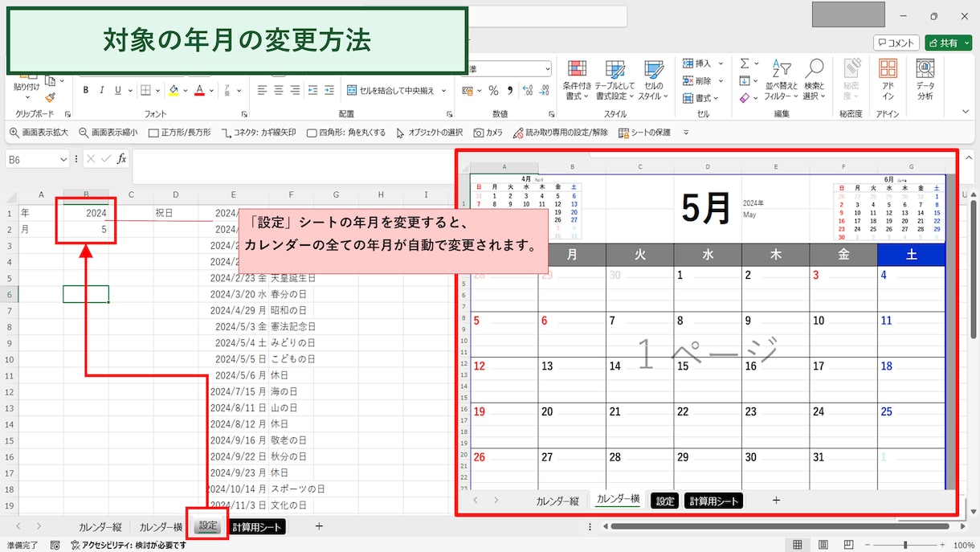Click the カメラ camera tool
Viewport: 980px width, 552px height.
click(x=488, y=133)
